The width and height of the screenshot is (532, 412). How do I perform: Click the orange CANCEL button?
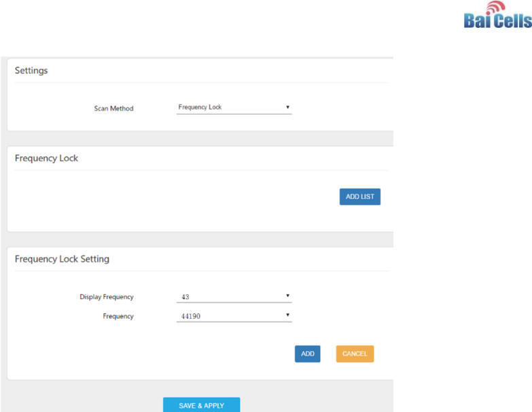355,354
